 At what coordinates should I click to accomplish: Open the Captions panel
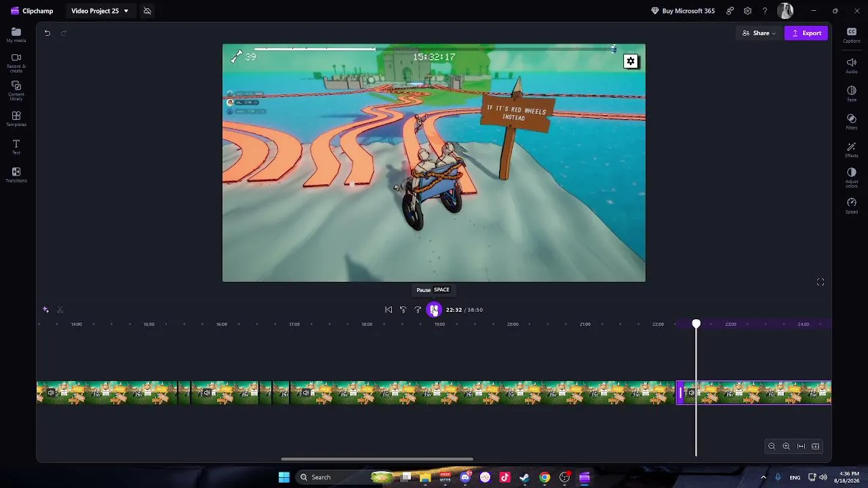(x=852, y=35)
